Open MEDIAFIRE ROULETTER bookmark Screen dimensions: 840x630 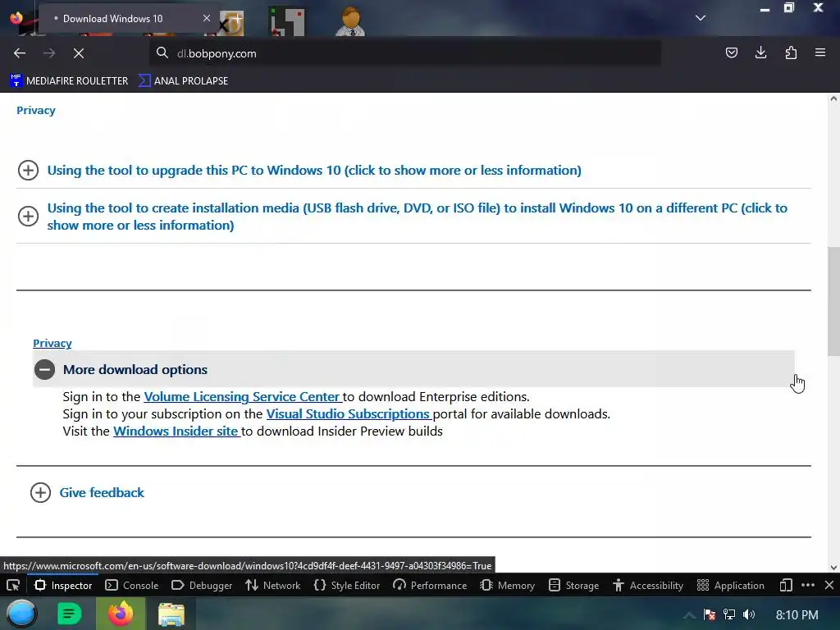(x=69, y=81)
